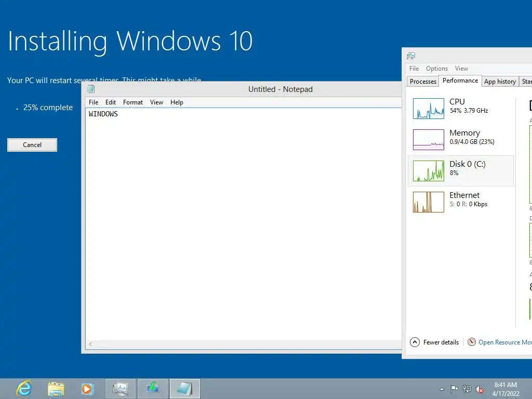Open Internet Explorer from the taskbar

24,389
